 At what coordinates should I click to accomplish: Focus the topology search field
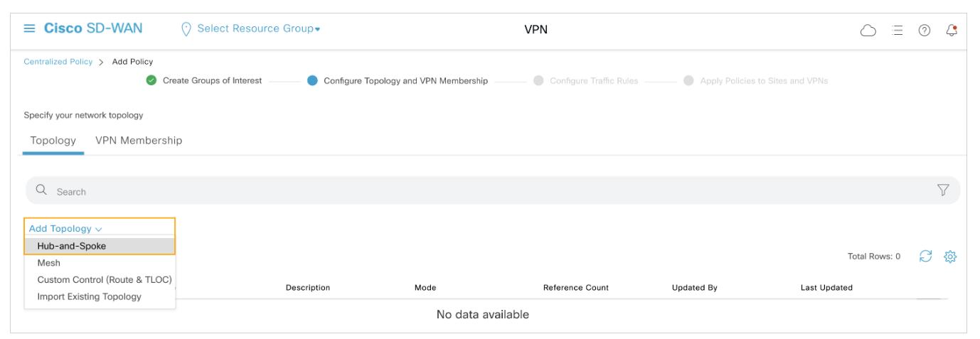pyautogui.click(x=484, y=191)
